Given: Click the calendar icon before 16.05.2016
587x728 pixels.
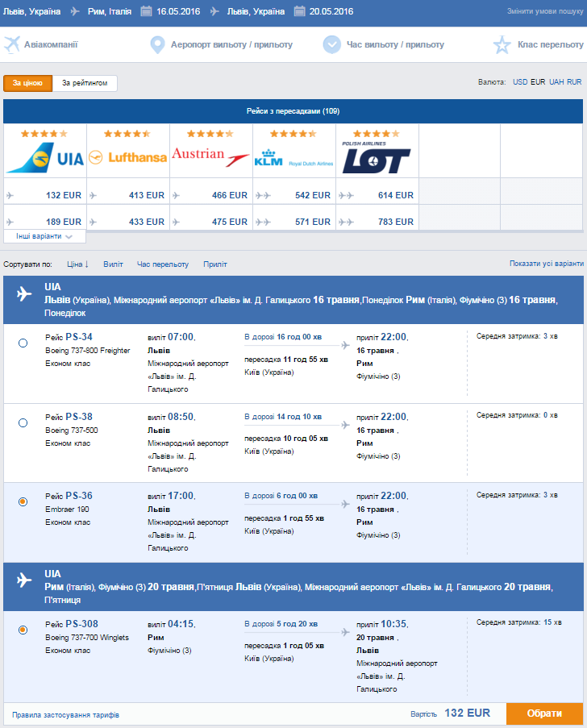Looking at the screenshot, I should click(146, 11).
